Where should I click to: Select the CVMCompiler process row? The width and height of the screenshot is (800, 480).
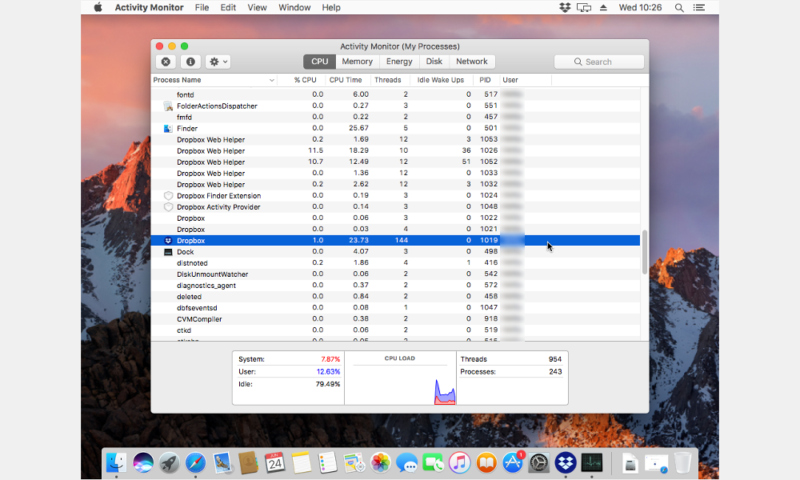coord(395,319)
